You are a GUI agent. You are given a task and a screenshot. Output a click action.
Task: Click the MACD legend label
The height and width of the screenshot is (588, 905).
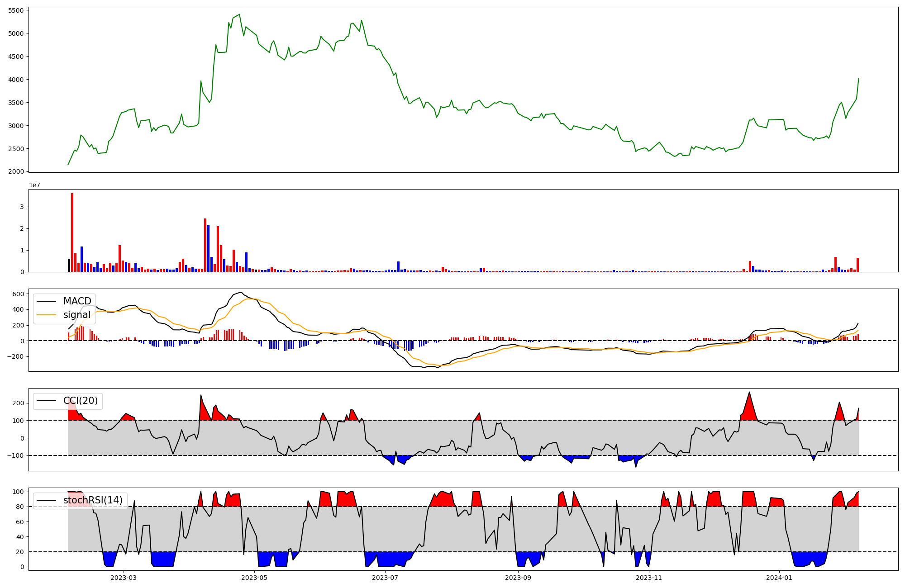pos(77,301)
